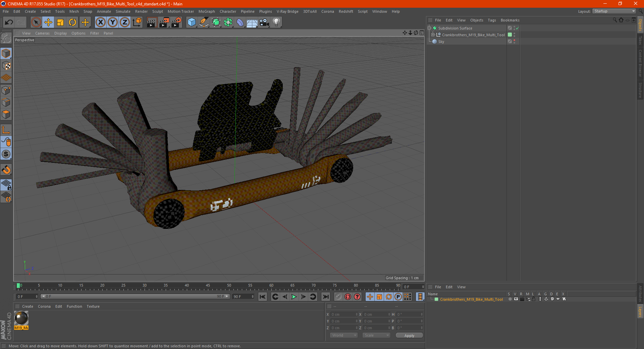This screenshot has height=349, width=644.
Task: Open the Sculpt menu
Action: click(x=157, y=11)
